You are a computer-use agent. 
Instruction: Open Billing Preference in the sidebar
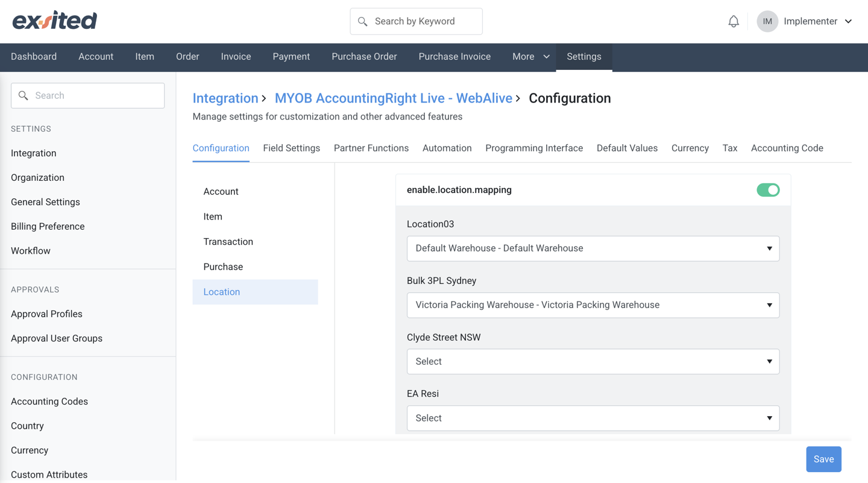point(48,227)
